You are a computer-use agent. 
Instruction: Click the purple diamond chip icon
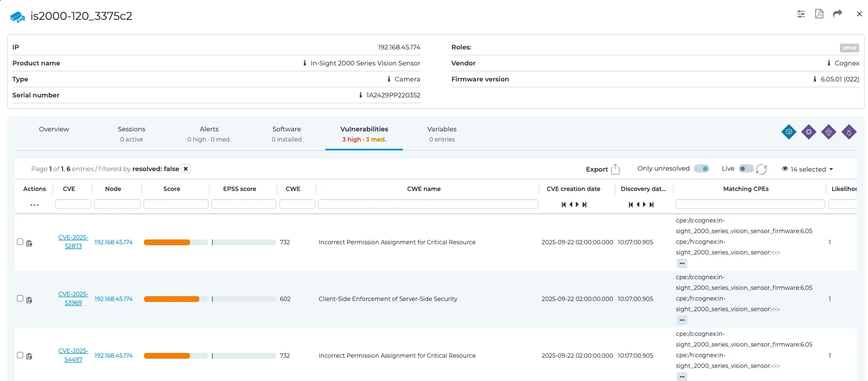tap(809, 132)
